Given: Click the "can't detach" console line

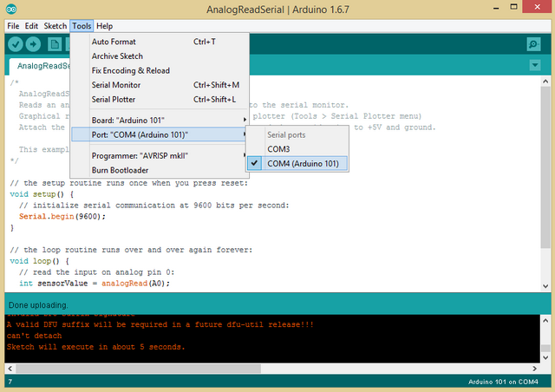Looking at the screenshot, I should (x=34, y=336).
